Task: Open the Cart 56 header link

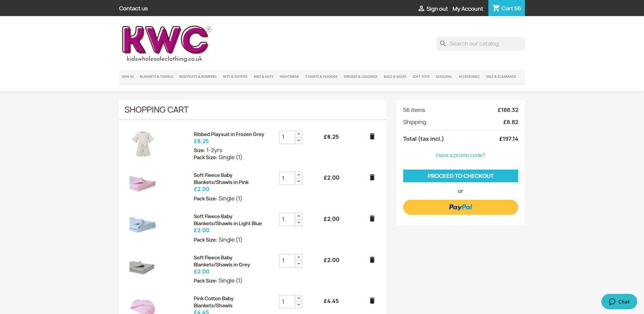Action: [x=506, y=8]
